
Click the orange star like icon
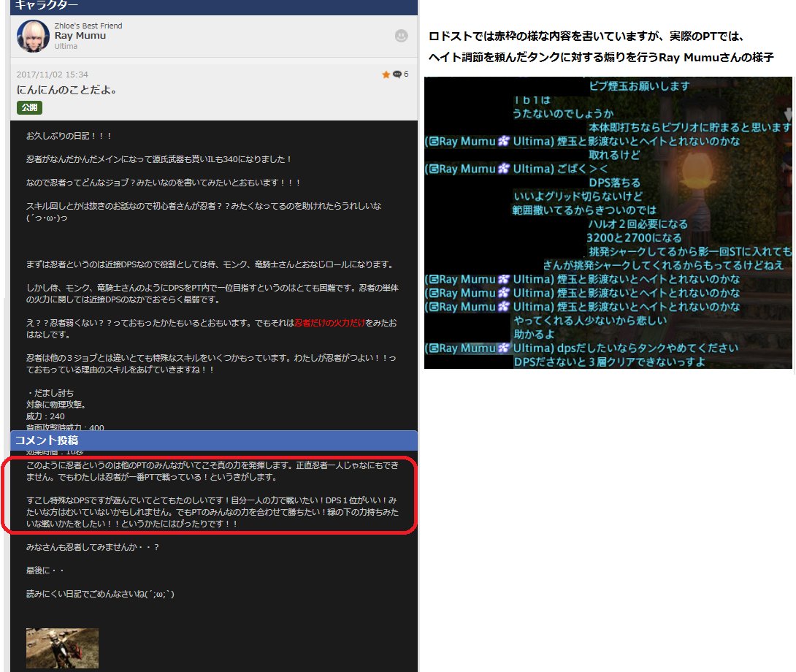point(386,75)
